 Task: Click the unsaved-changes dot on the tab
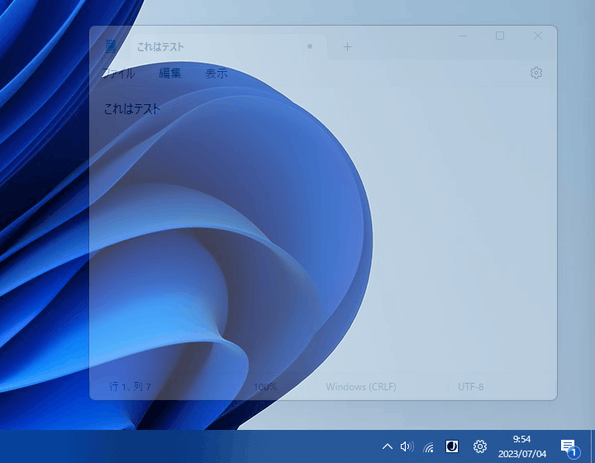(x=310, y=46)
